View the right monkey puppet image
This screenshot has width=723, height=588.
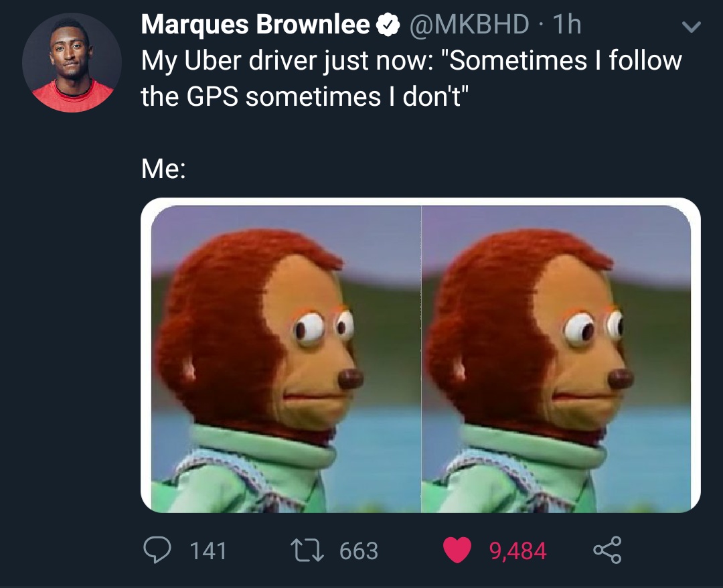click(x=556, y=359)
